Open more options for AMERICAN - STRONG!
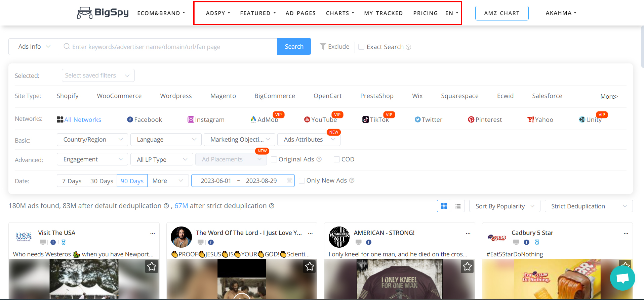The height and width of the screenshot is (300, 644). coord(468,233)
